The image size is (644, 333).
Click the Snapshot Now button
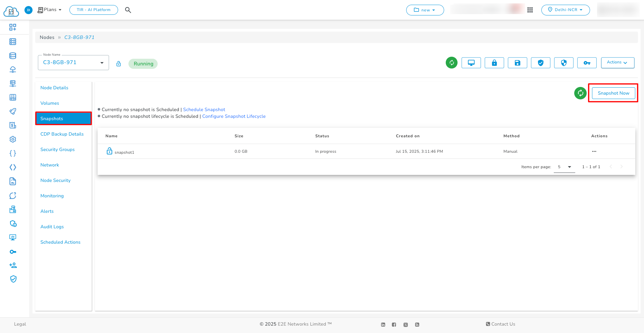[613, 93]
